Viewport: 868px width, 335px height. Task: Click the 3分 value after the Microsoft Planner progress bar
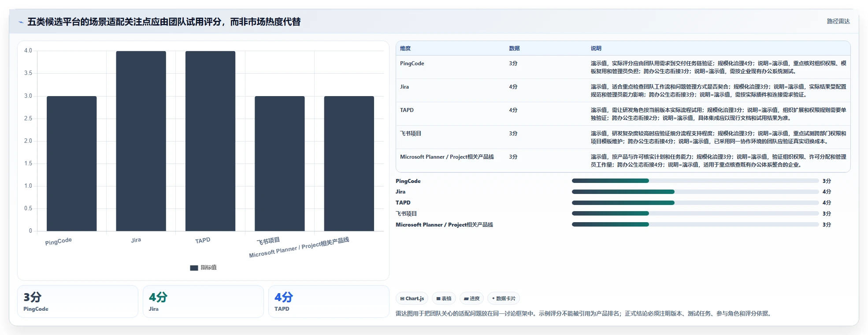click(x=827, y=225)
